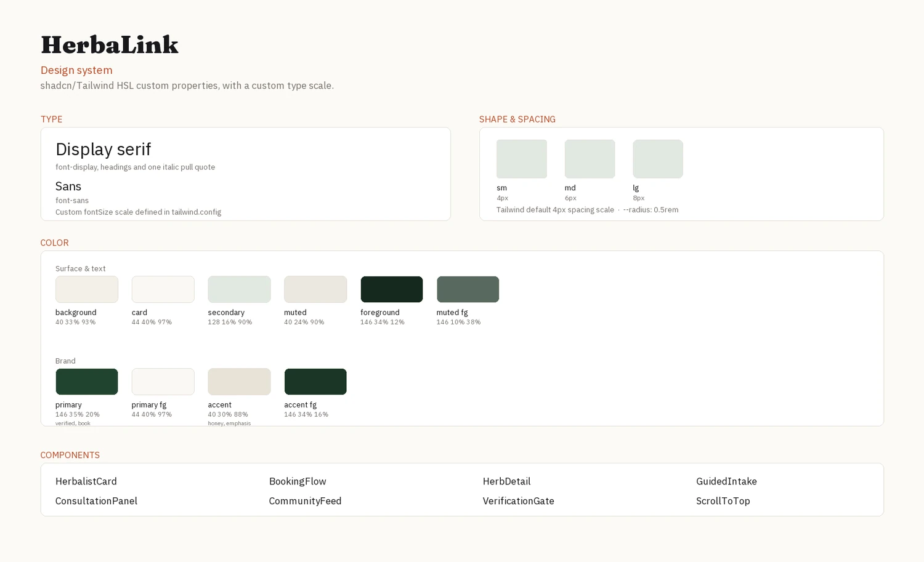Select the primary brand swatch
This screenshot has width=924, height=562.
click(87, 382)
